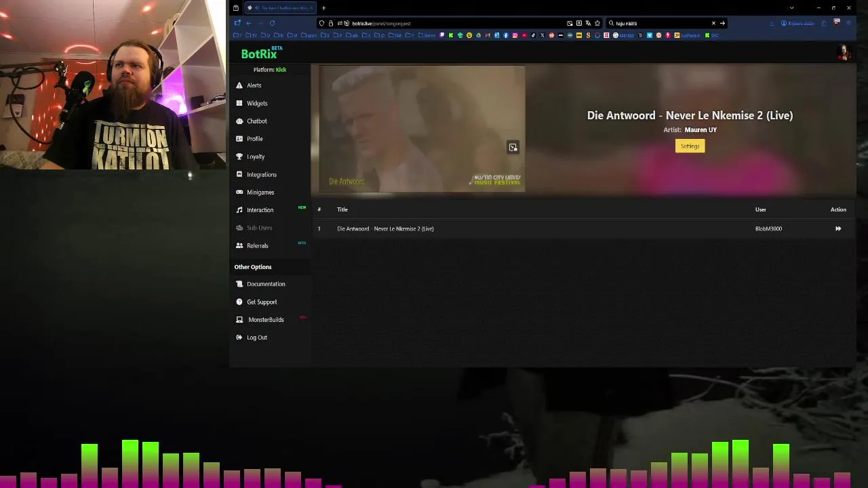Toggle reader view icon in URL bar
Image resolution: width=868 pixels, height=488 pixels.
pyautogui.click(x=578, y=23)
